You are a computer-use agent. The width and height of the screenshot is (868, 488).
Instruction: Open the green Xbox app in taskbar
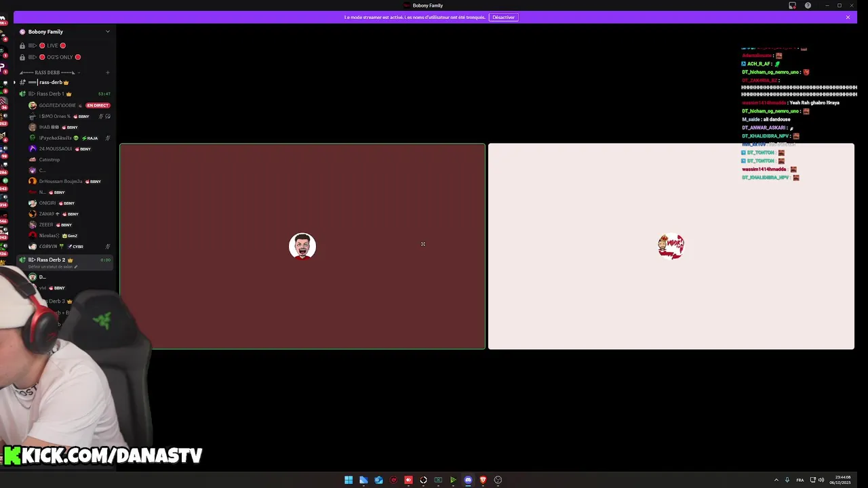point(438,480)
